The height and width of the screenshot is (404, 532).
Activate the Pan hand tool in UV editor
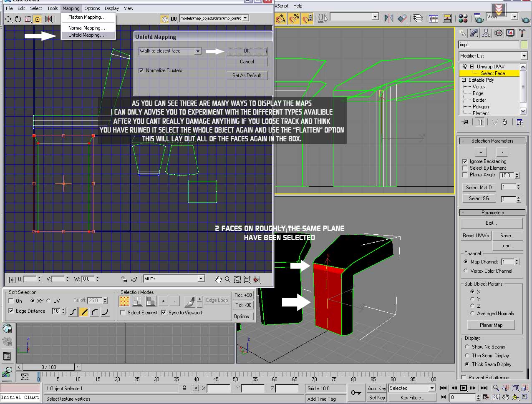[x=218, y=279]
